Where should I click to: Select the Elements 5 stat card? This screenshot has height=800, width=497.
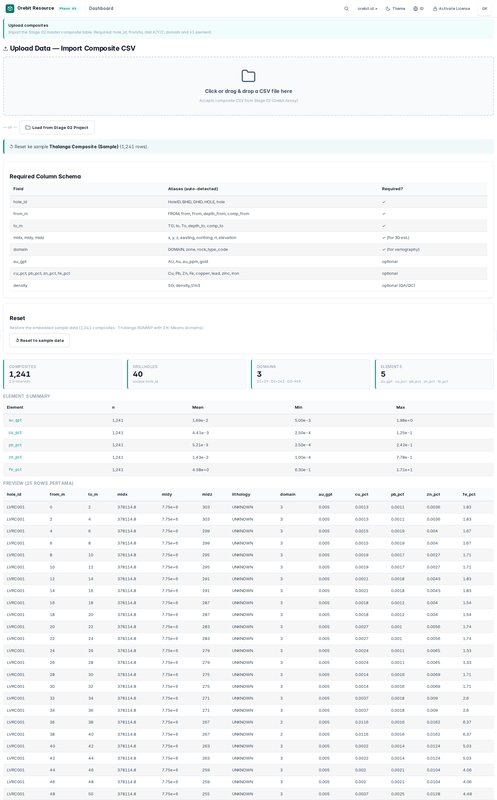(434, 374)
